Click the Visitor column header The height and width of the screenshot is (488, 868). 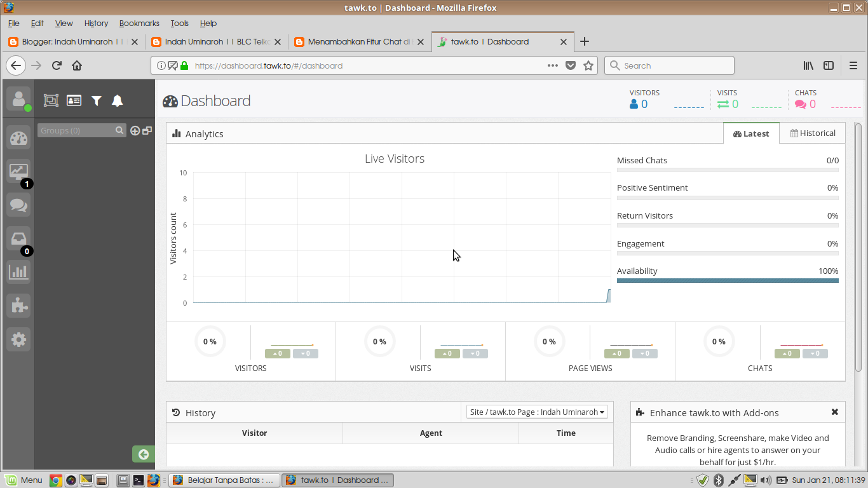point(254,433)
